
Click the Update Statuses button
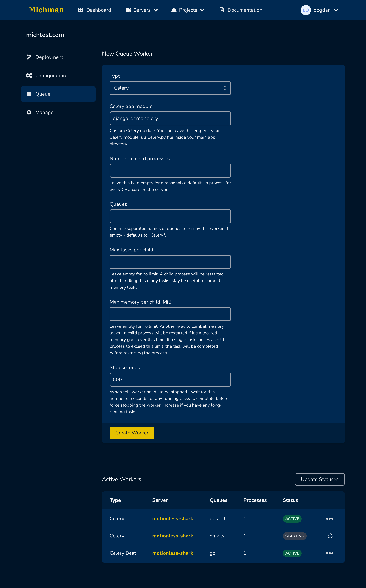319,479
